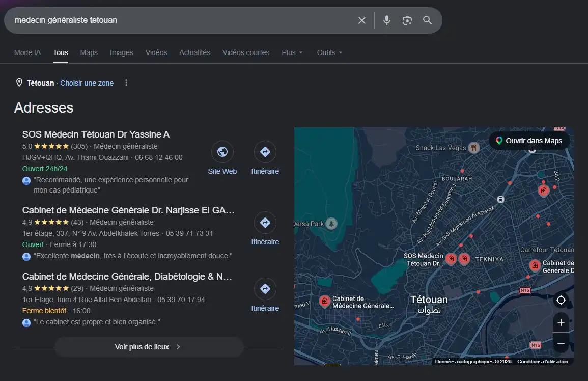
Task: Open the Actualités tab
Action: coord(194,52)
